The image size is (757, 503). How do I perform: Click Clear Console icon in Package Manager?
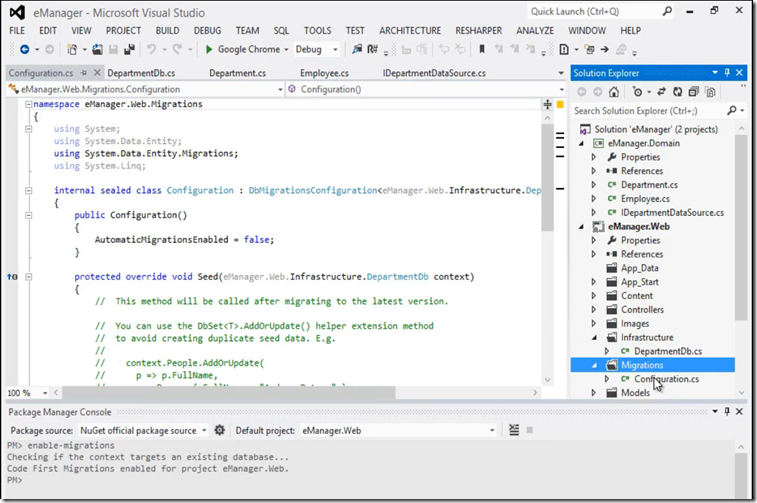click(514, 430)
